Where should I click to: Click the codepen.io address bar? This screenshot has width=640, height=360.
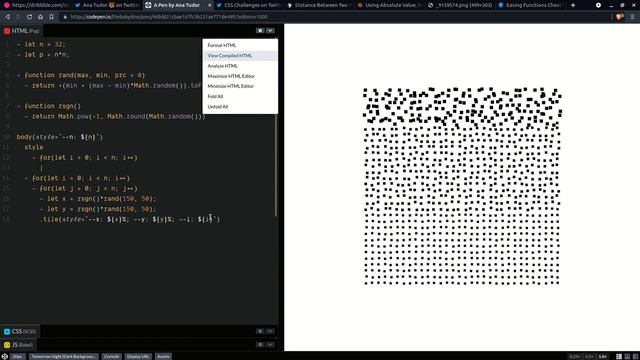coord(335,17)
